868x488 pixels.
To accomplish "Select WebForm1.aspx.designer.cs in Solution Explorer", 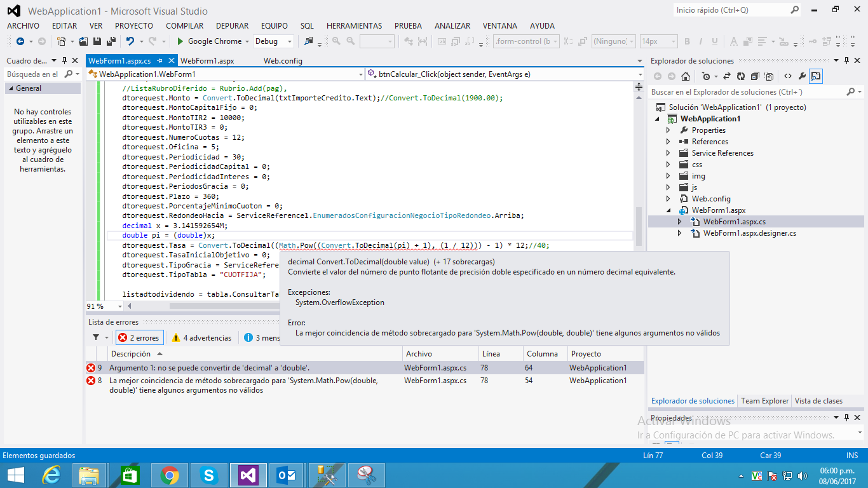I will pos(749,233).
